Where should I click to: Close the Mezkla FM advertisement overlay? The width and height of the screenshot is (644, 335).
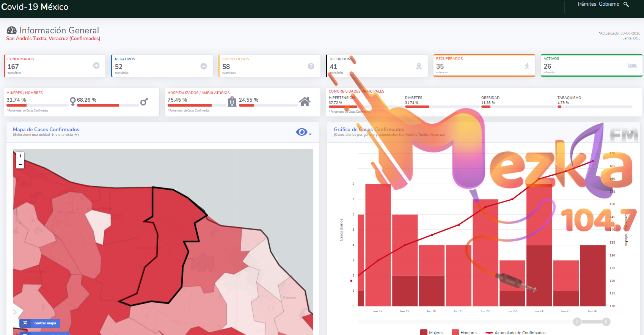(632, 132)
